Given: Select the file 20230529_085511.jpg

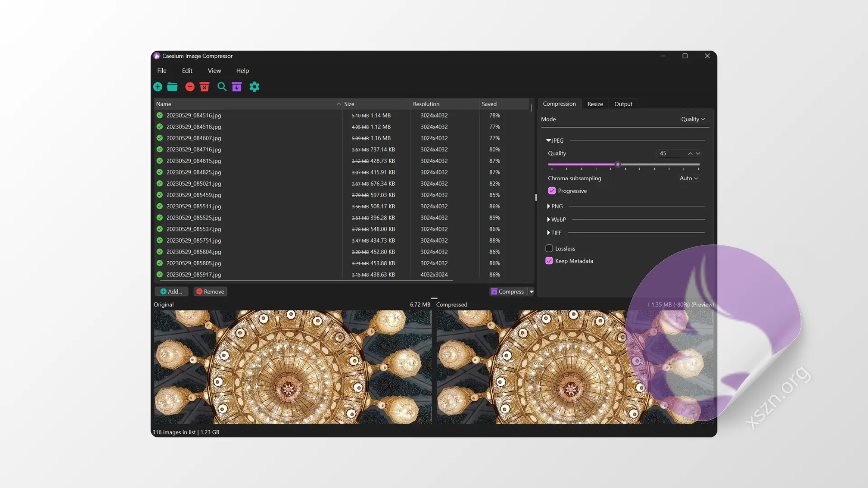Looking at the screenshot, I should (193, 206).
